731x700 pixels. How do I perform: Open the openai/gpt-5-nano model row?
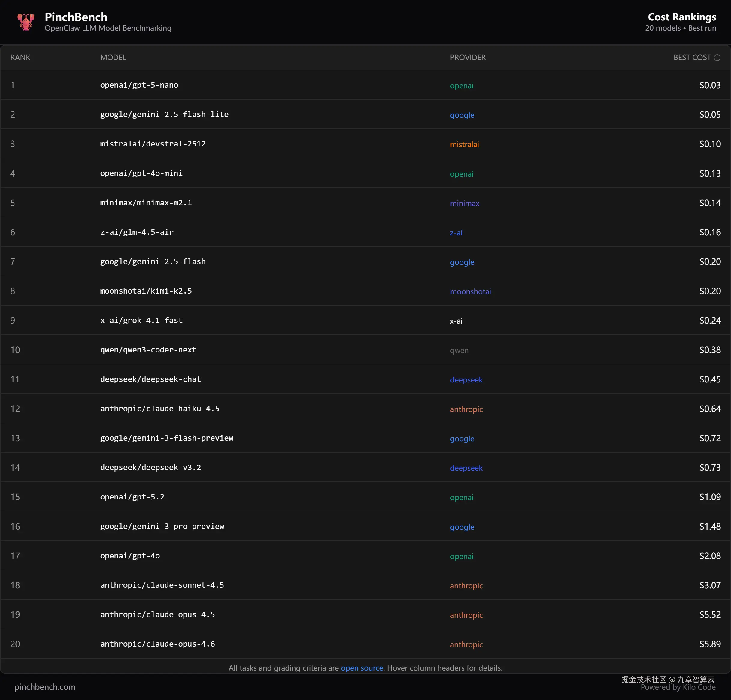pyautogui.click(x=139, y=85)
